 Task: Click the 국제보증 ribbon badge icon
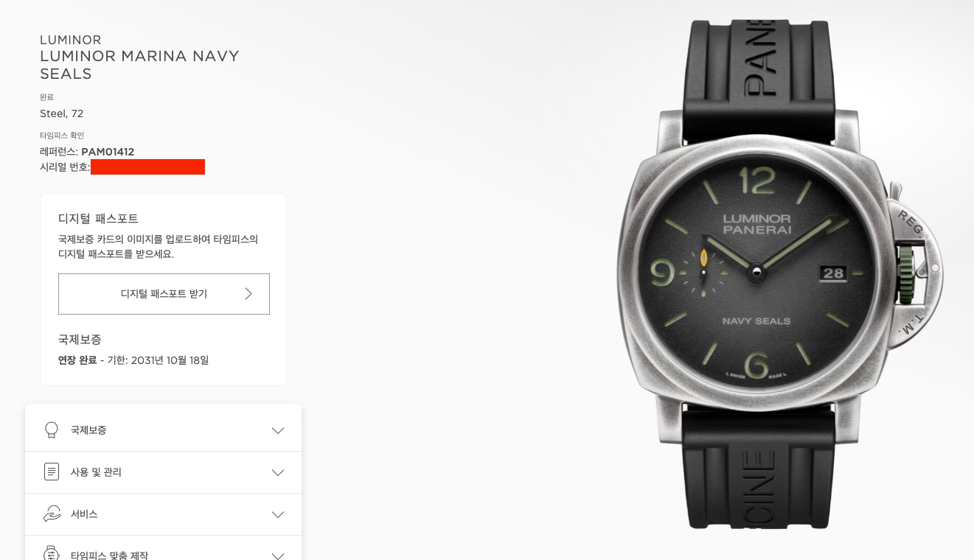pos(52,430)
